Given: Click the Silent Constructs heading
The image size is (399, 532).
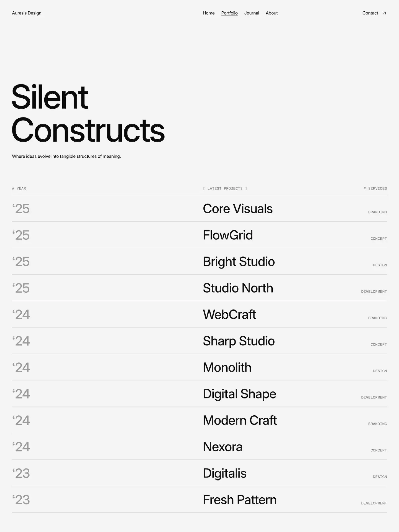Looking at the screenshot, I should coord(88,114).
